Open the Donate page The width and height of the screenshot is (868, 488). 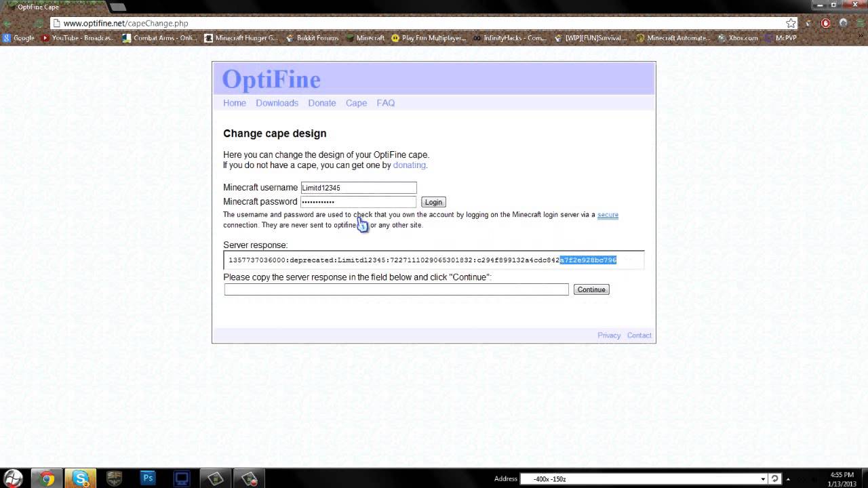pyautogui.click(x=322, y=103)
